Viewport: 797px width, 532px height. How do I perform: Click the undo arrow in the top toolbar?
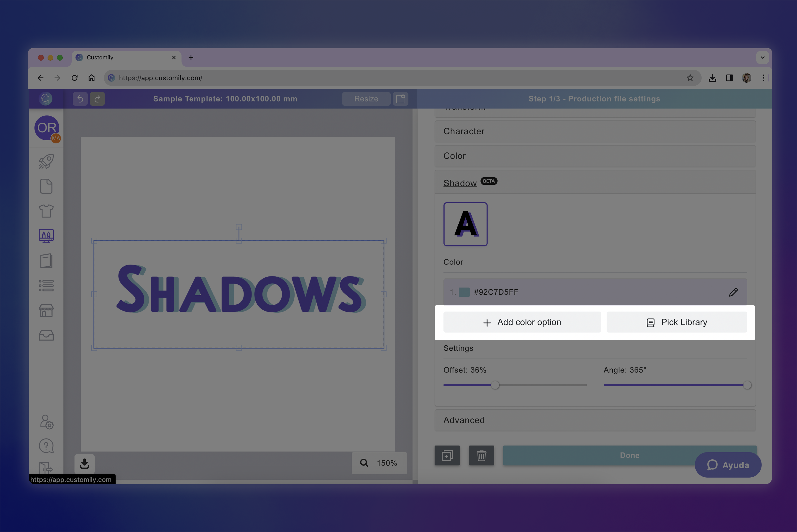point(80,99)
